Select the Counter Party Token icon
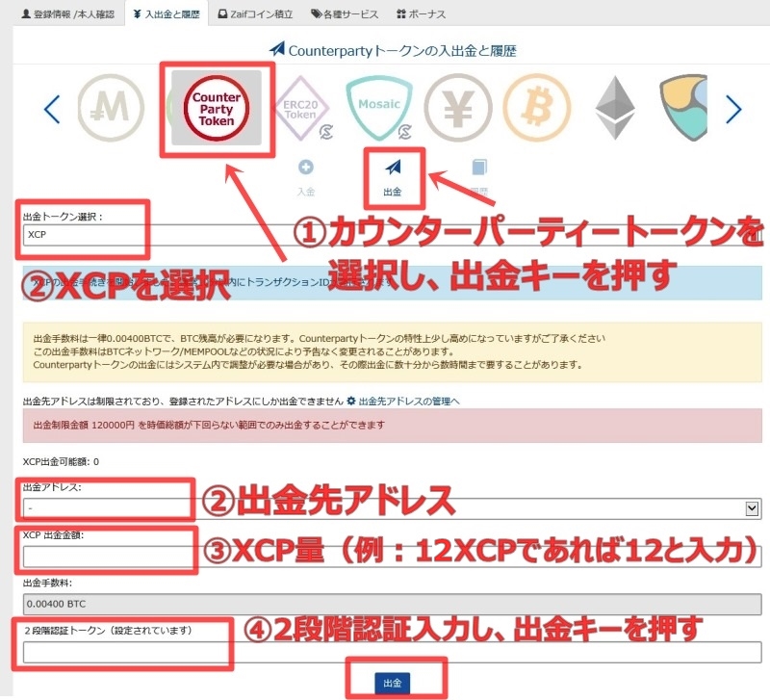Screen dimensions: 770x700 (217, 108)
